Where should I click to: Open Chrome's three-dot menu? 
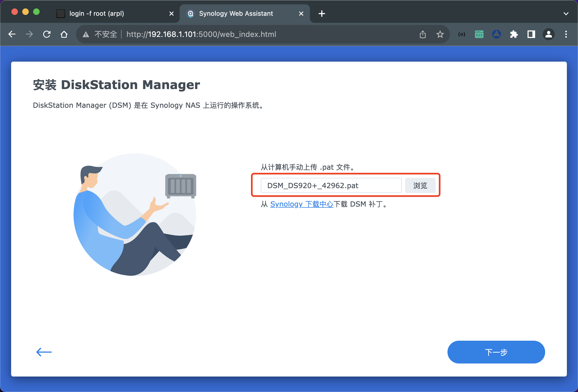[x=566, y=34]
